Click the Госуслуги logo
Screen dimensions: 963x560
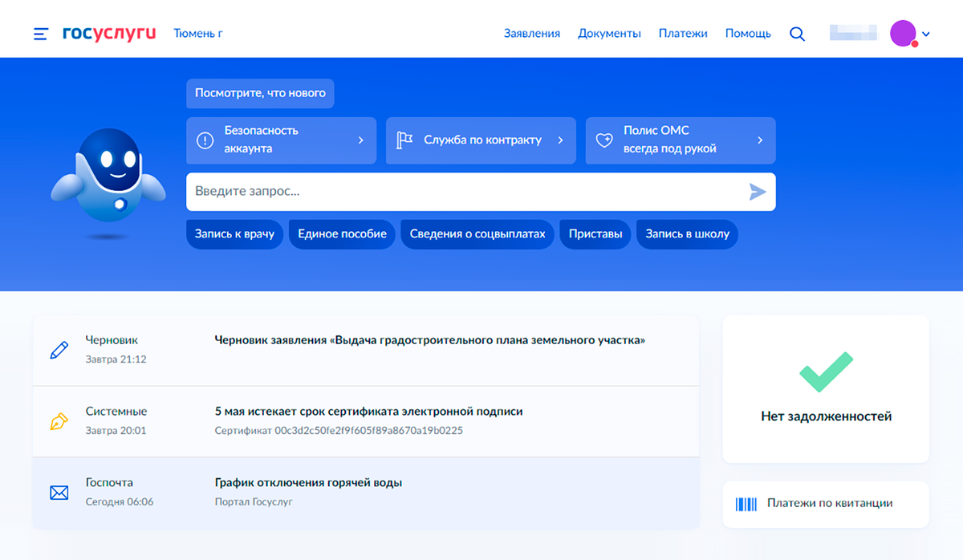108,34
